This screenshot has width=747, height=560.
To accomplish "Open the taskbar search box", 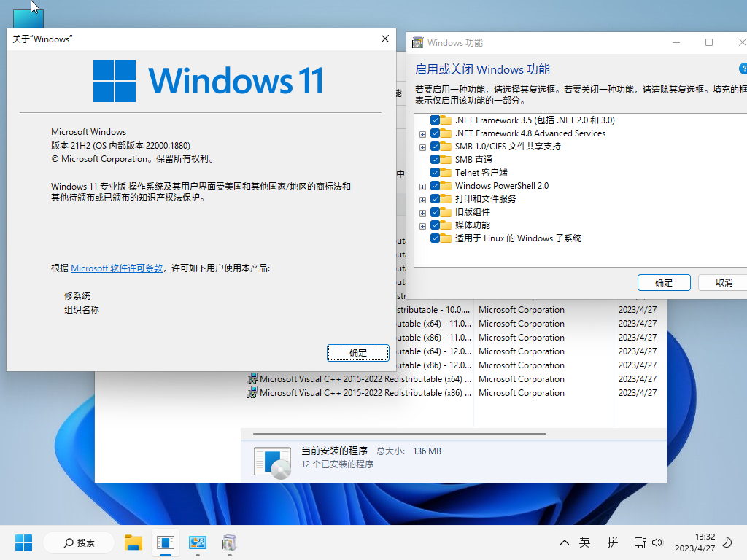I will point(79,542).
